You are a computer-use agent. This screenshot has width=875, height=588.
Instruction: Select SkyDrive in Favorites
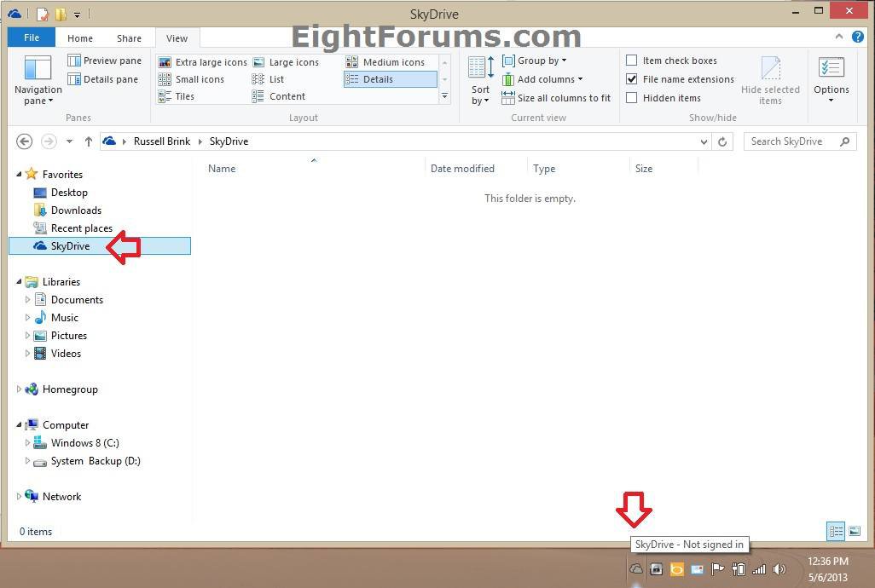coord(100,245)
